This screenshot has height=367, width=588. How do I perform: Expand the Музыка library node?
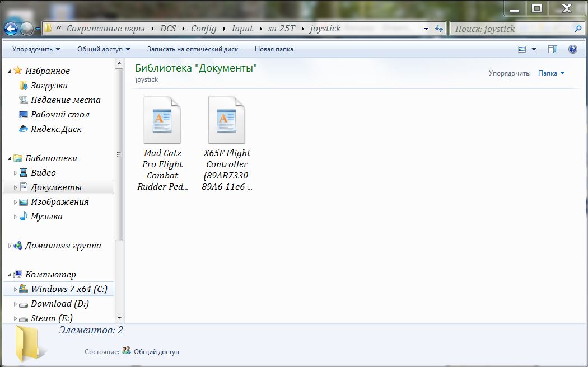pyautogui.click(x=15, y=217)
